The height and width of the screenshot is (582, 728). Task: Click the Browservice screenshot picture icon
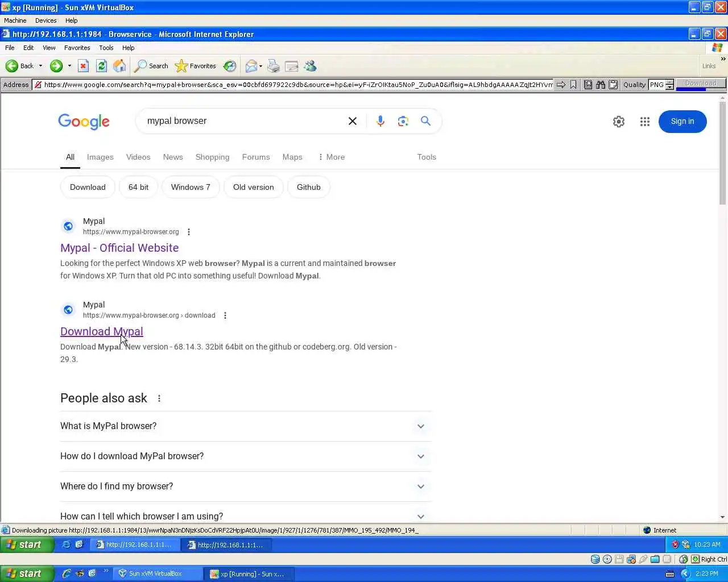click(x=588, y=85)
